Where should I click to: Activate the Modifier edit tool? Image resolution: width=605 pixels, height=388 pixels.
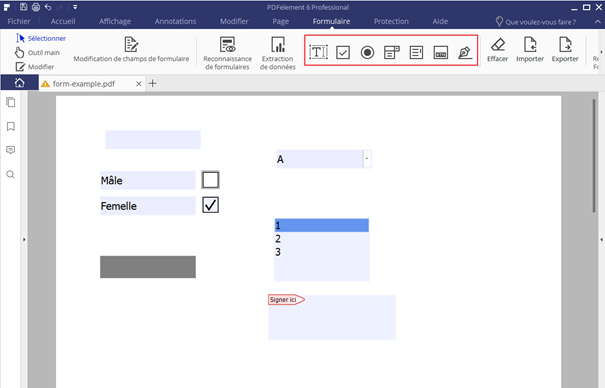click(35, 67)
